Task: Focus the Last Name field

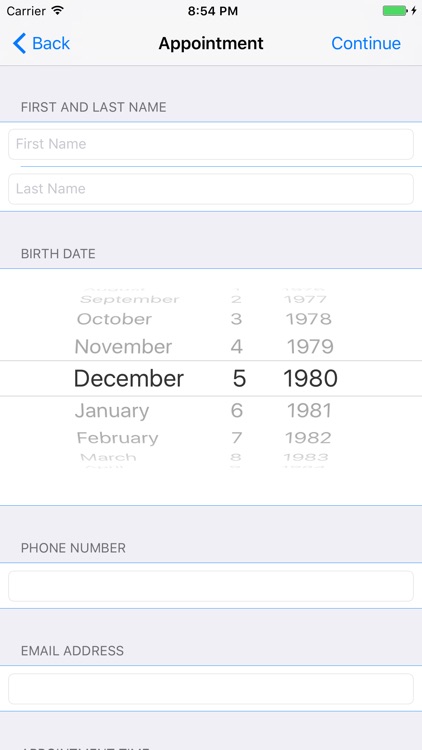Action: click(x=211, y=188)
